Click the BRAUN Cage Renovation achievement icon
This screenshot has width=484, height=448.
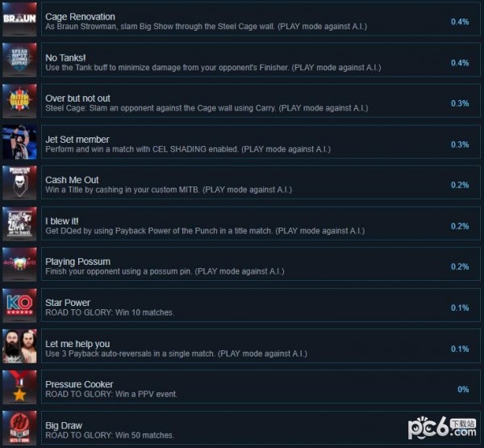[19, 19]
